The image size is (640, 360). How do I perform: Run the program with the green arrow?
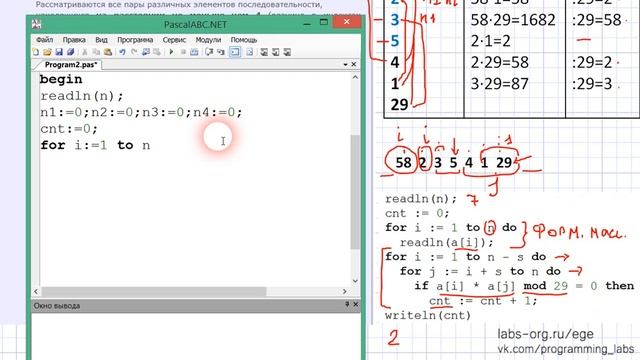[x=171, y=52]
